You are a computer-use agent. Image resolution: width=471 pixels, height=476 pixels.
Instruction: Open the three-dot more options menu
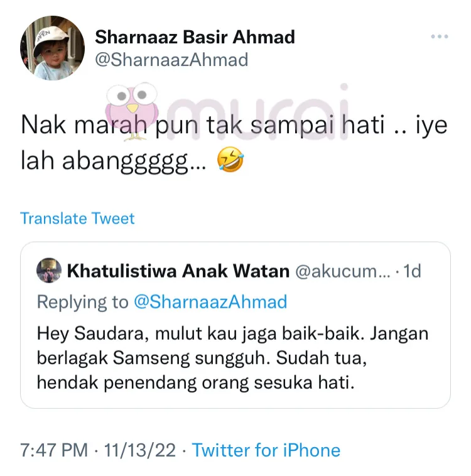(440, 36)
